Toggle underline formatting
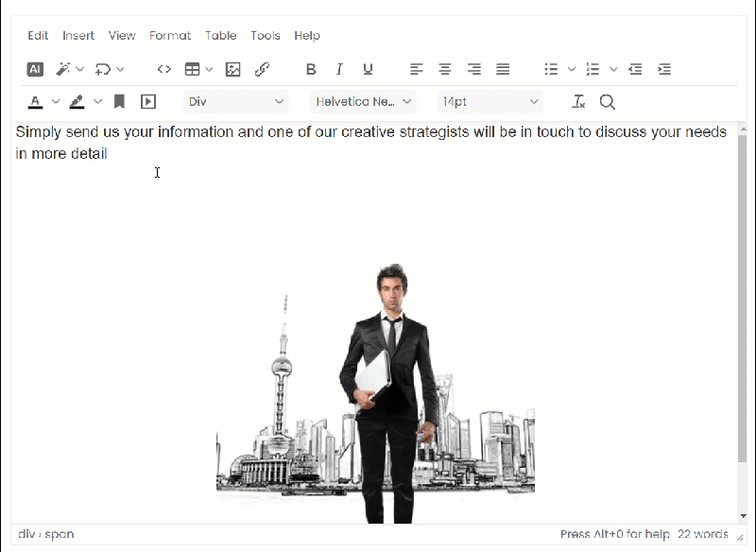 pyautogui.click(x=368, y=69)
